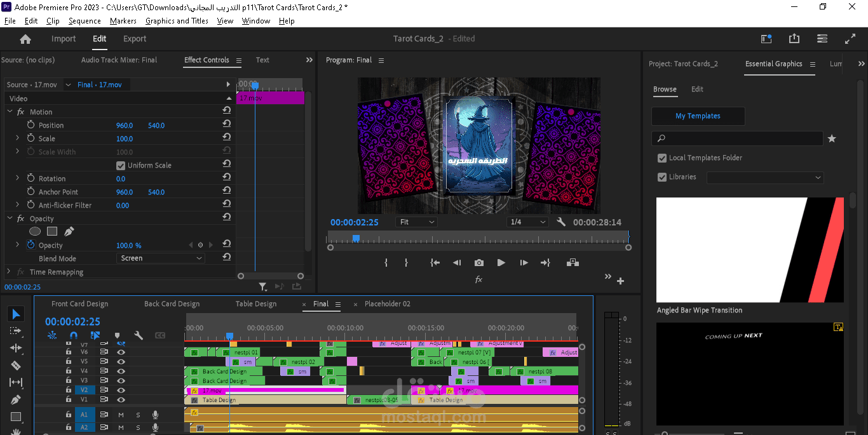Screen dimensions: 868x435
Task: Choose the Track Select Forward tool
Action: coord(16,331)
